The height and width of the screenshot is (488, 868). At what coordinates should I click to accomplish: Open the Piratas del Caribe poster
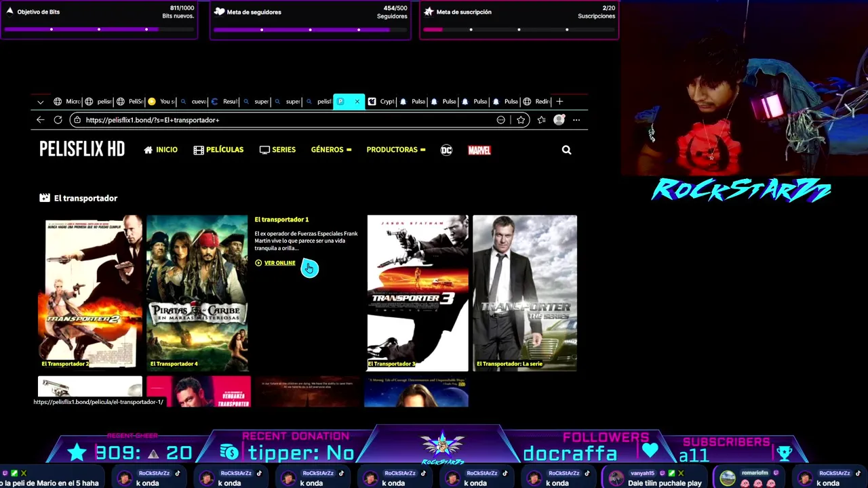coord(197,293)
